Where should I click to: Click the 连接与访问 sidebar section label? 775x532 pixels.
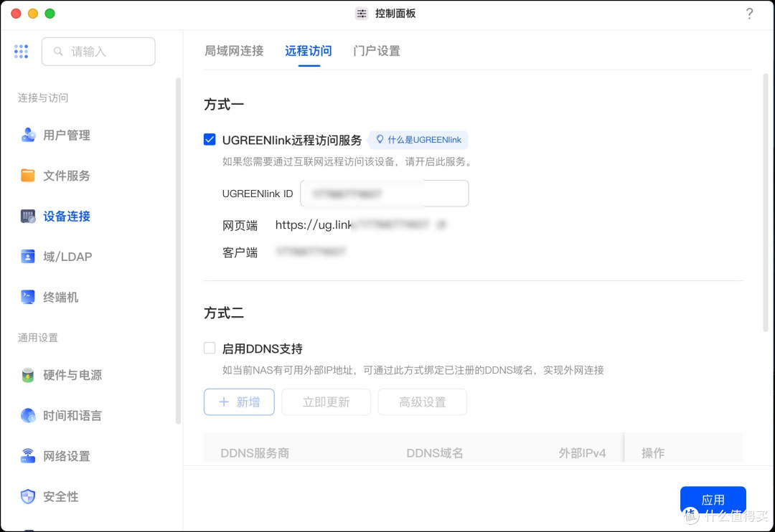tap(43, 98)
